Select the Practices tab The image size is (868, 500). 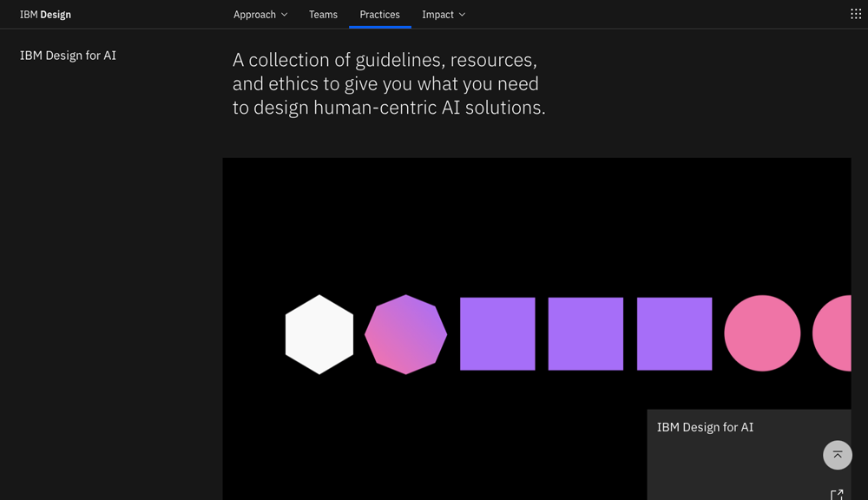point(380,15)
